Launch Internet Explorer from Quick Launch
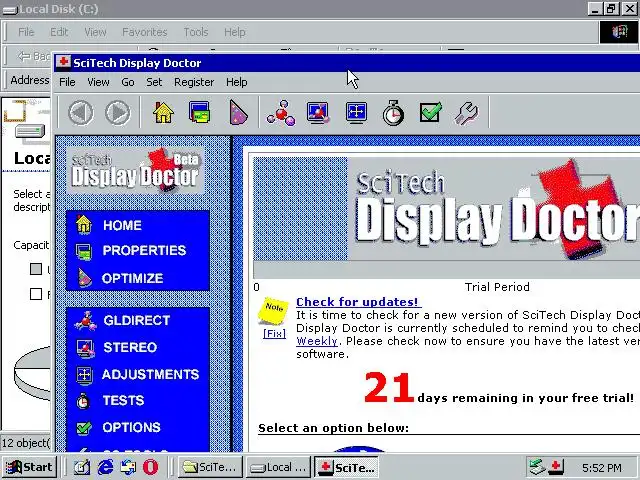This screenshot has width=640, height=480. [106, 467]
